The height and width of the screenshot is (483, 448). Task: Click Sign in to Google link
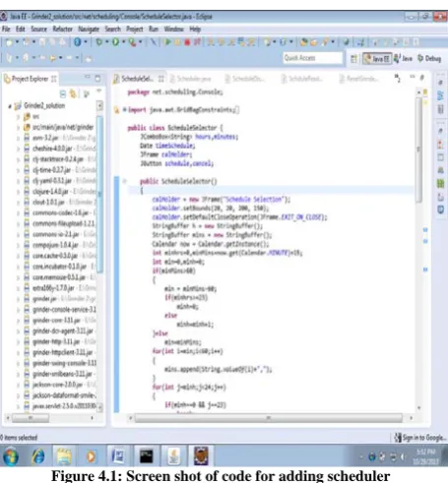pyautogui.click(x=424, y=438)
